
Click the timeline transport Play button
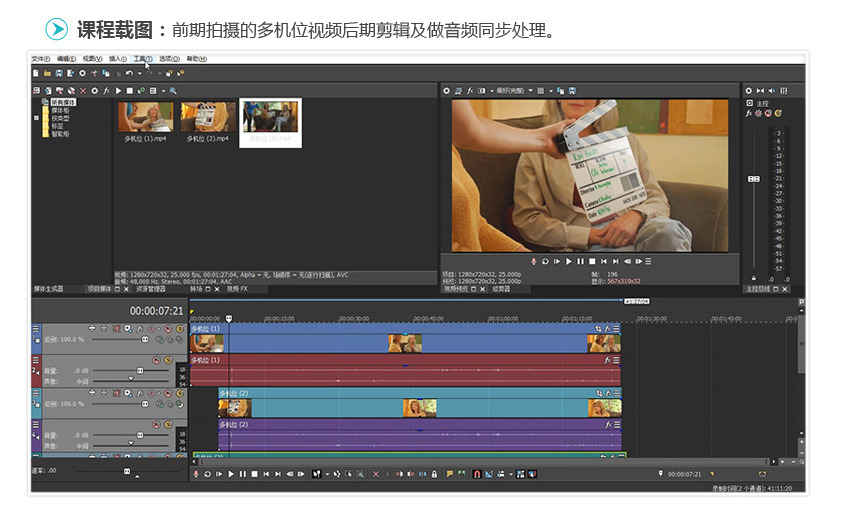(231, 474)
